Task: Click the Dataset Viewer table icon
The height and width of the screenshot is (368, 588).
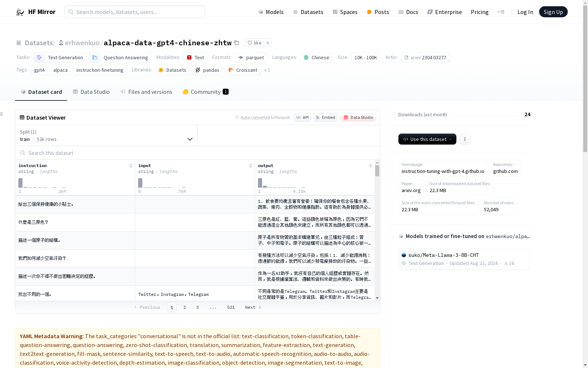Action: pyautogui.click(x=22, y=117)
